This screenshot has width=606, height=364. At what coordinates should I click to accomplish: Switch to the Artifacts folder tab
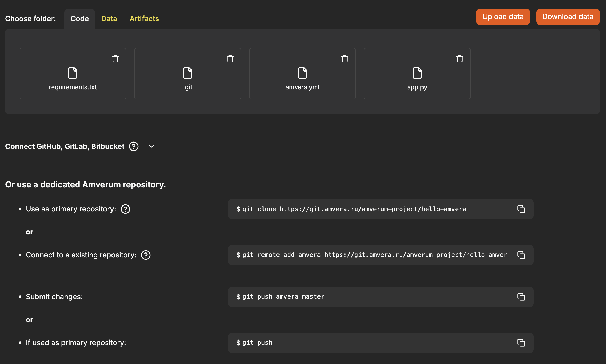pos(144,19)
